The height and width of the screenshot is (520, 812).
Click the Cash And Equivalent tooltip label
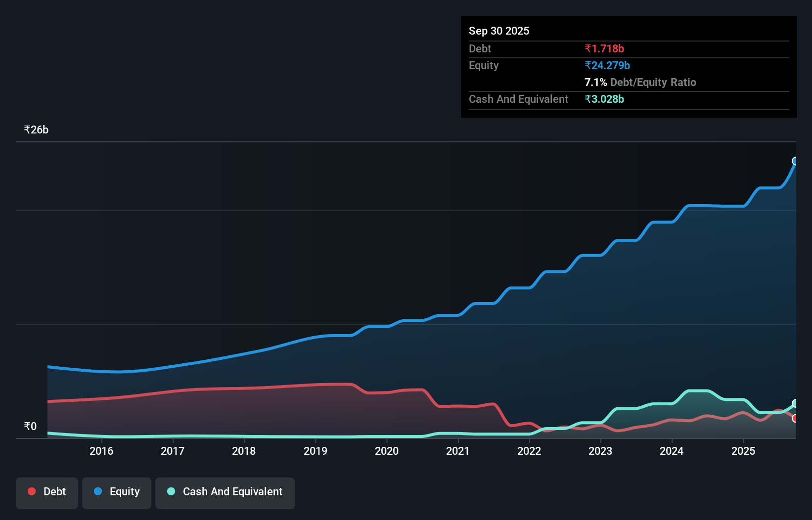click(519, 99)
